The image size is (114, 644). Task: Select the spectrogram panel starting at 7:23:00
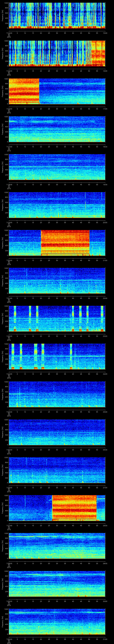coord(57,356)
